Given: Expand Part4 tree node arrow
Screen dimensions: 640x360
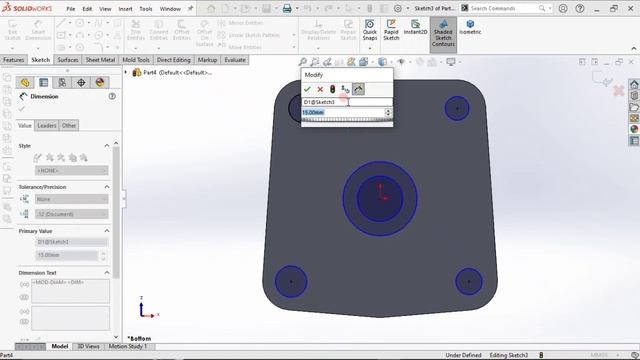Looking at the screenshot, I should click(x=126, y=72).
